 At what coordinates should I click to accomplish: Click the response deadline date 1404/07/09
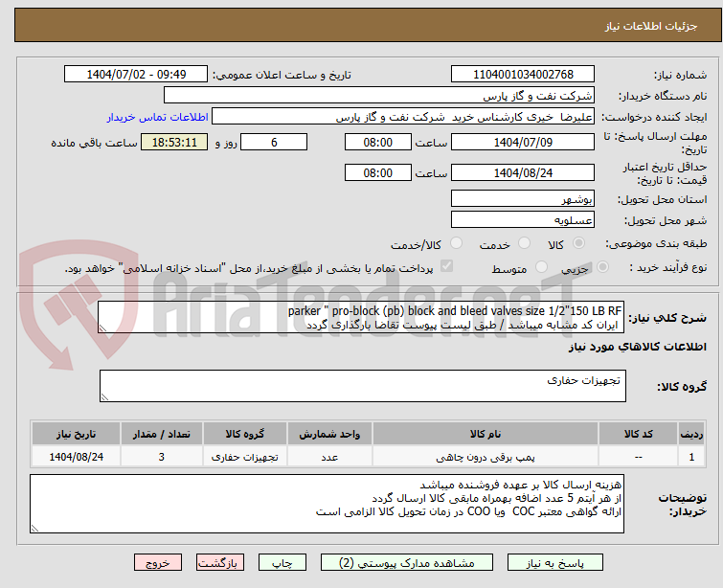pyautogui.click(x=523, y=142)
